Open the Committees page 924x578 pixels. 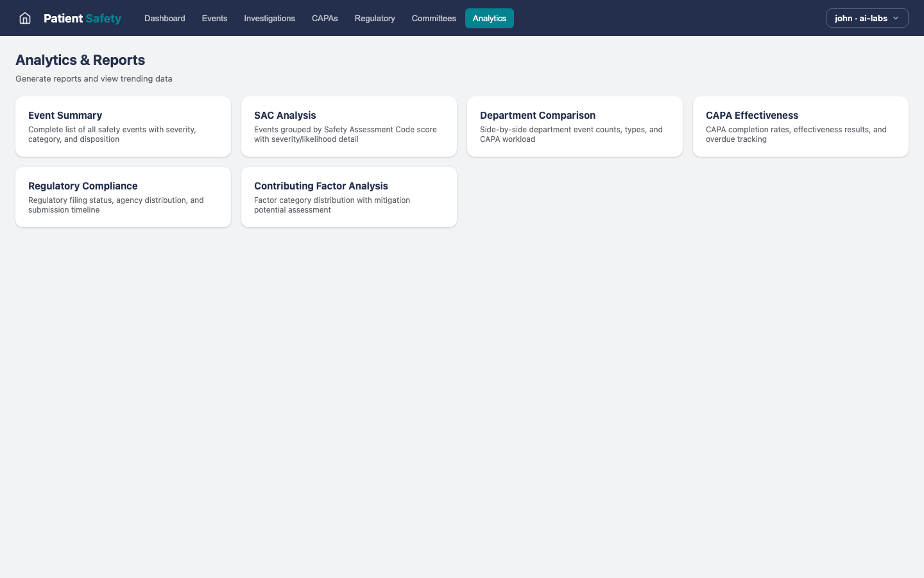point(434,19)
